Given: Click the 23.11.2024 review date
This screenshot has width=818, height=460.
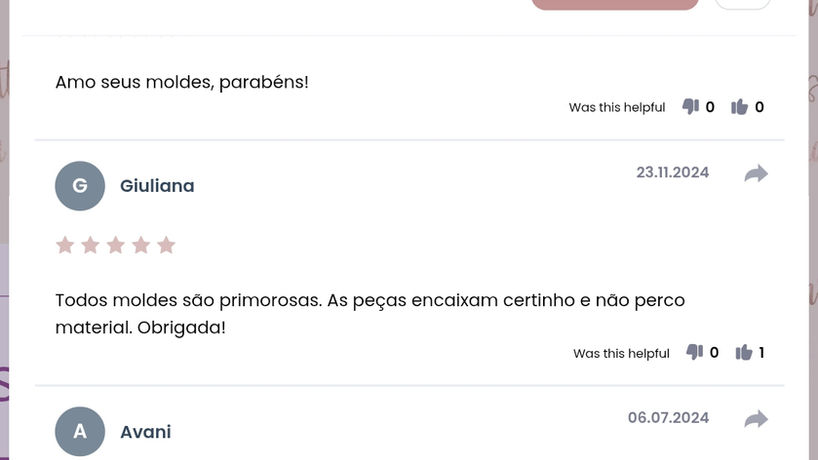Looking at the screenshot, I should [672, 172].
